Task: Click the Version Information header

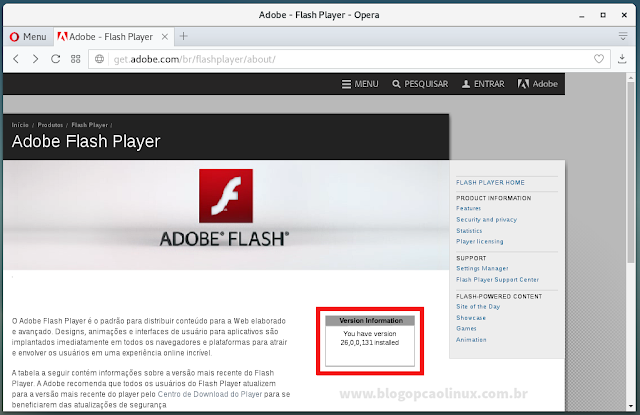Action: click(370, 321)
